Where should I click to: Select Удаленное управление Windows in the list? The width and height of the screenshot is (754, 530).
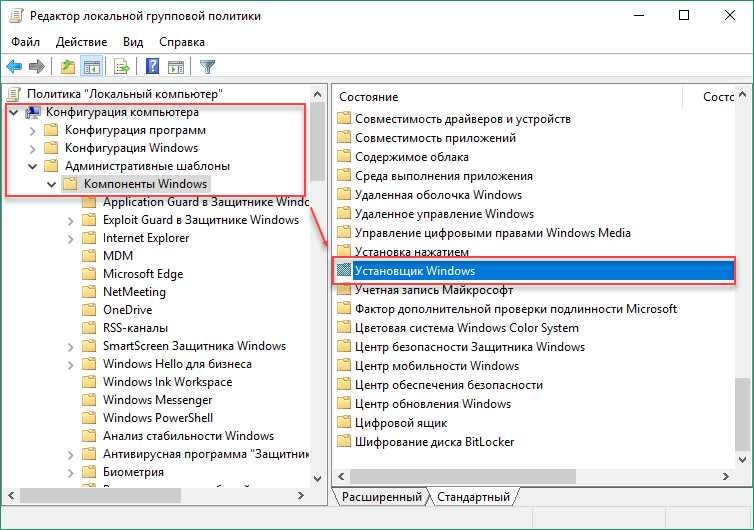pyautogui.click(x=444, y=214)
